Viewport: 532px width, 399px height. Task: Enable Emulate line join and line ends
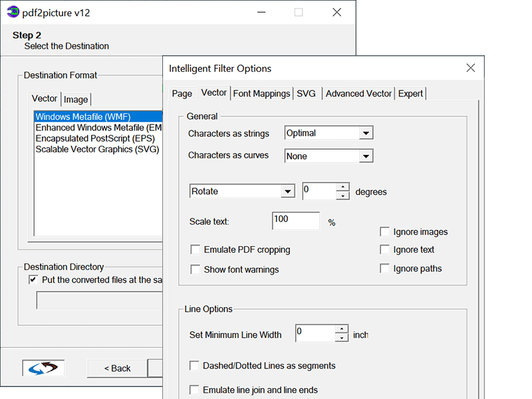tap(194, 390)
